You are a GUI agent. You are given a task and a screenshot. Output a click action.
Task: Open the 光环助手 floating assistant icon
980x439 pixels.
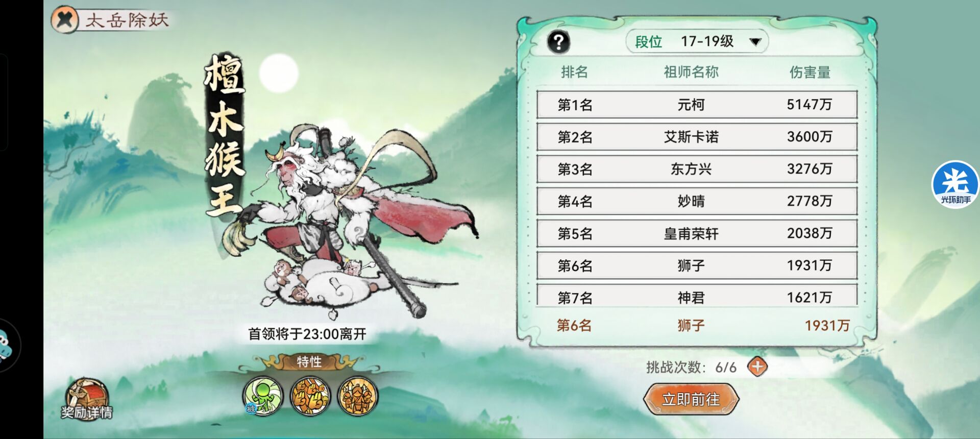coord(955,185)
